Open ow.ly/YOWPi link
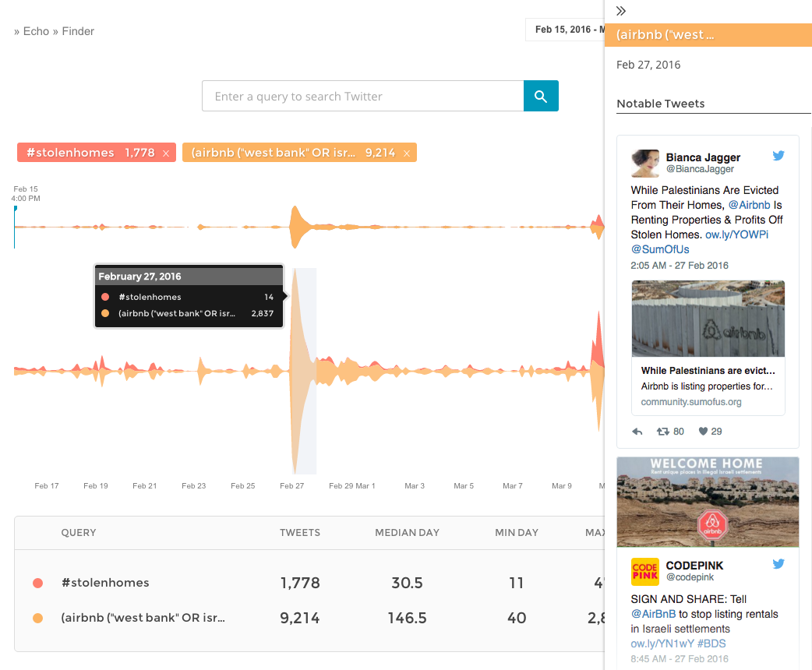This screenshot has height=670, width=812. click(737, 235)
